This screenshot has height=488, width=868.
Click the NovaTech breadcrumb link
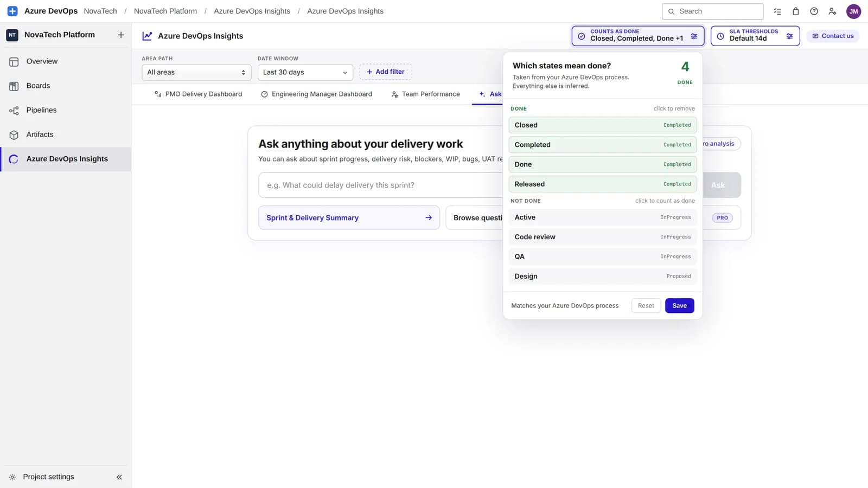coord(100,11)
